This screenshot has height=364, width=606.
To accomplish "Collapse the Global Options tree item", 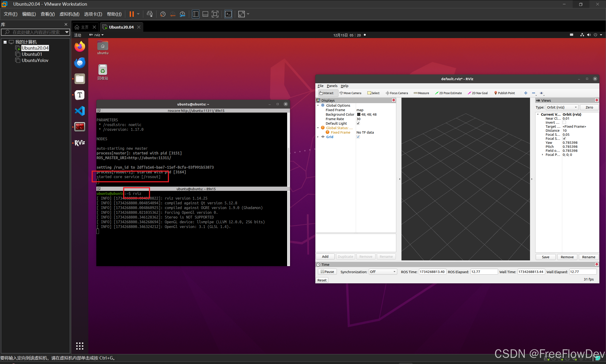I will (x=318, y=105).
